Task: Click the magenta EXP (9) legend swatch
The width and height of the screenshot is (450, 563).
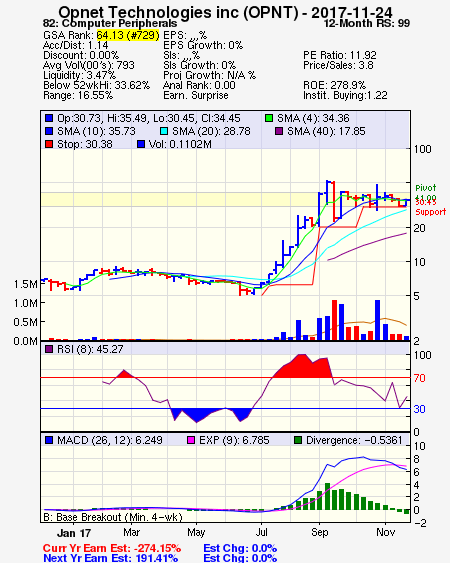Action: (x=191, y=440)
